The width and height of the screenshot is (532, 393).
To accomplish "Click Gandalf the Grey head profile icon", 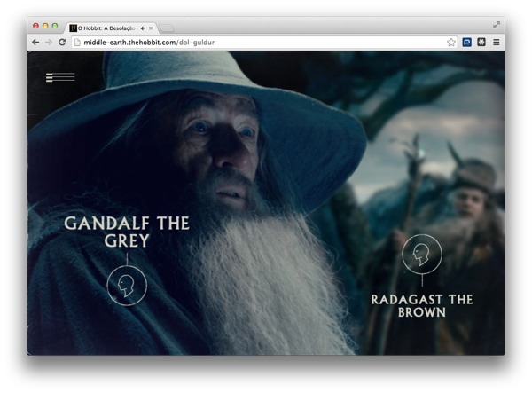I will (127, 286).
